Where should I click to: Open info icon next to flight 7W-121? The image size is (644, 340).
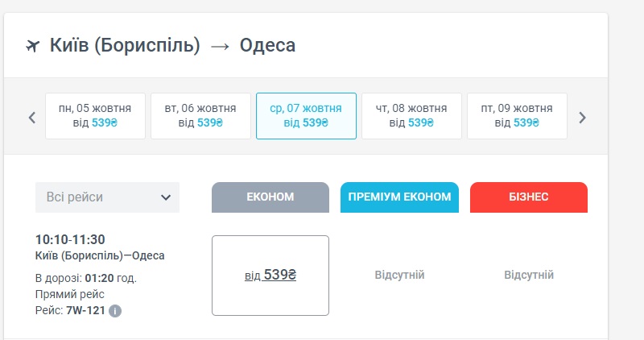click(115, 310)
